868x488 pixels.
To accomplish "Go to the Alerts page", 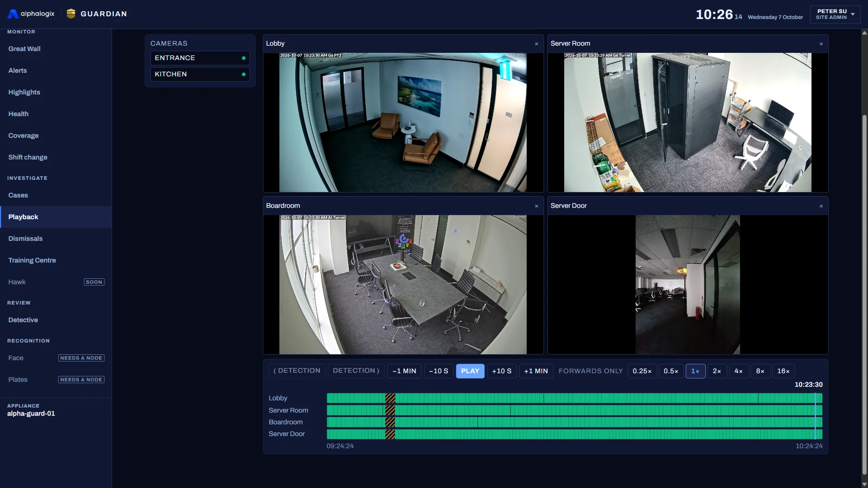I will point(56,70).
